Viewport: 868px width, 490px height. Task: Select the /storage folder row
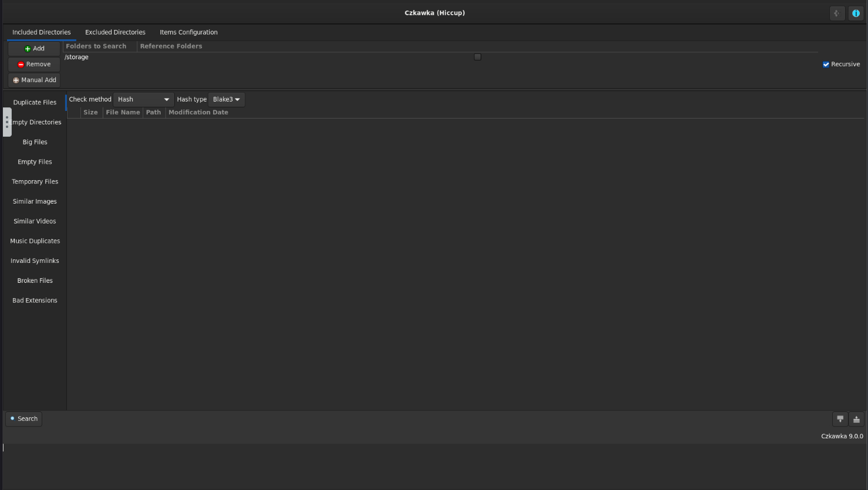point(440,57)
